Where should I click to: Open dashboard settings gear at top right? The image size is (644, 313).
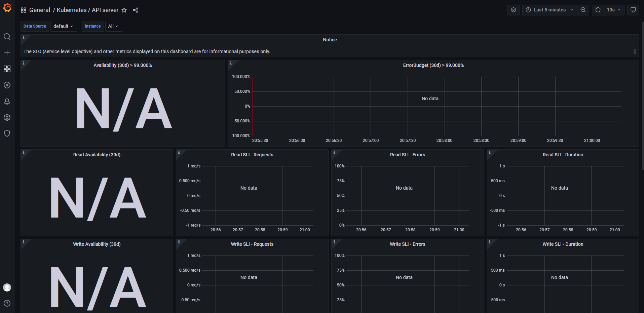point(514,10)
